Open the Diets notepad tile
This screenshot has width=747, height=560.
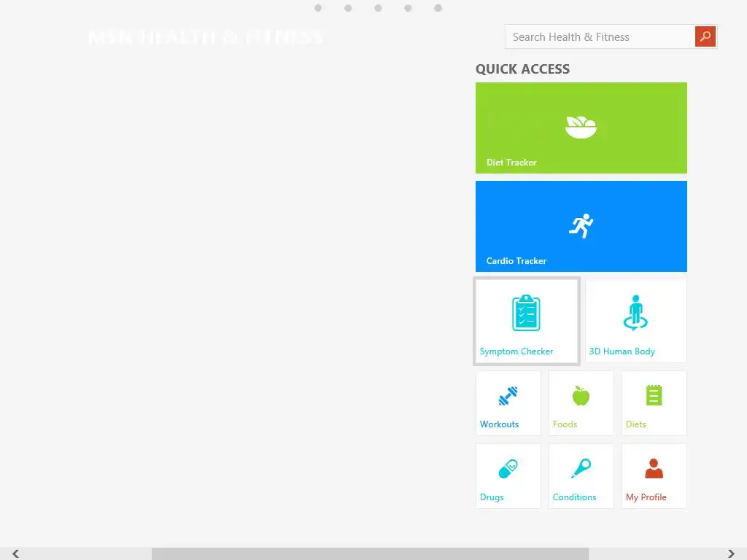tap(654, 403)
